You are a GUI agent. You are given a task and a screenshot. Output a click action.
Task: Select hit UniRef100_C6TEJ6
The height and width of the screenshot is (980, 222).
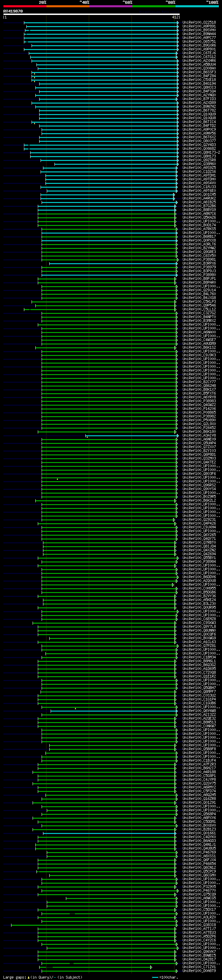(x=199, y=53)
